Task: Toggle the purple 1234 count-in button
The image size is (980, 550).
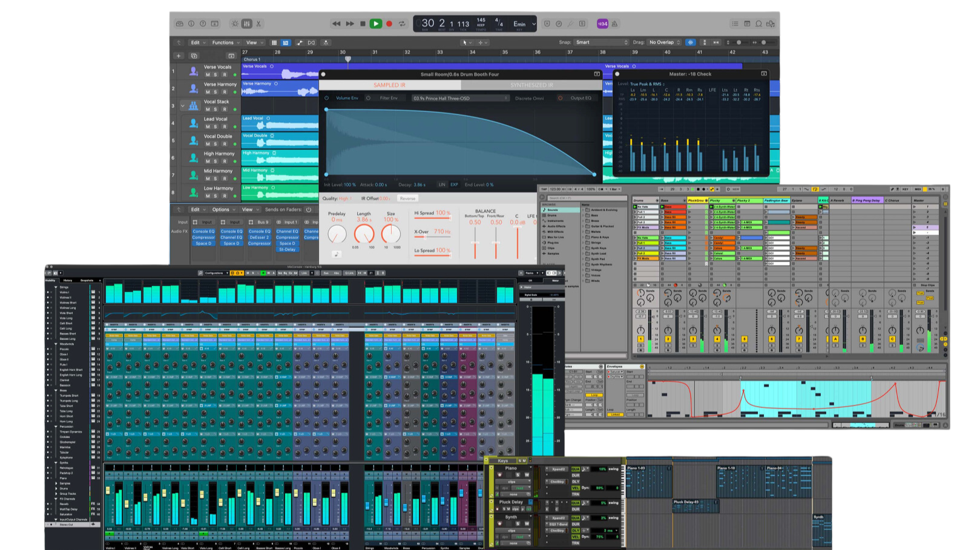Action: pos(602,24)
